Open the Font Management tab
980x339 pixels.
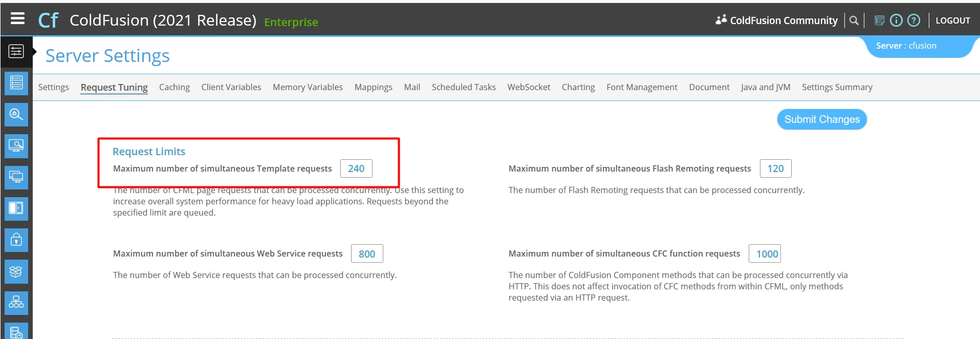click(642, 87)
